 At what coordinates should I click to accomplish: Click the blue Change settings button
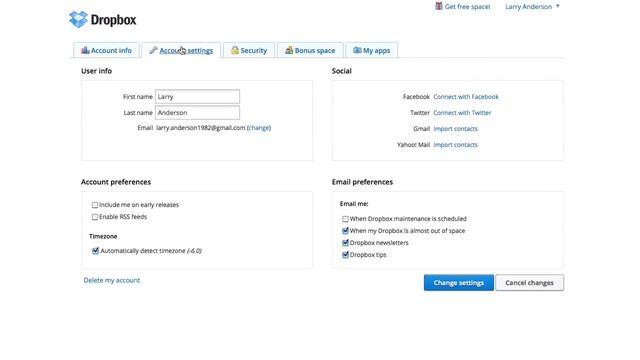(459, 282)
